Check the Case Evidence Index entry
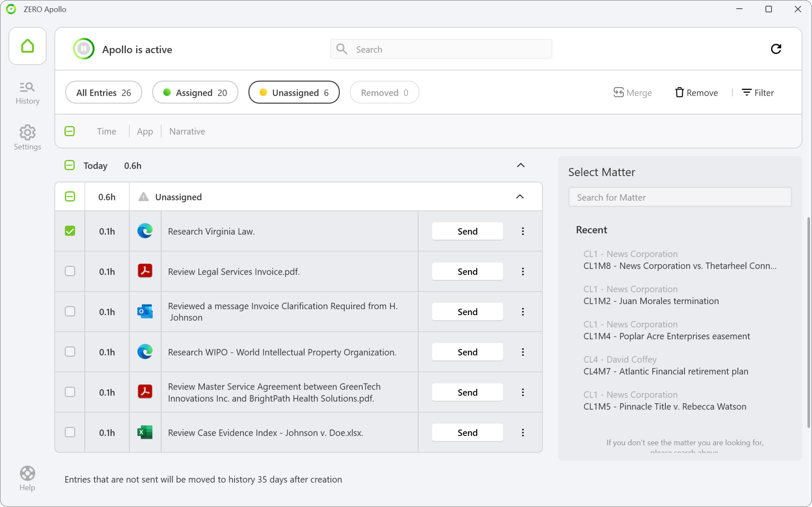 pyautogui.click(x=70, y=432)
